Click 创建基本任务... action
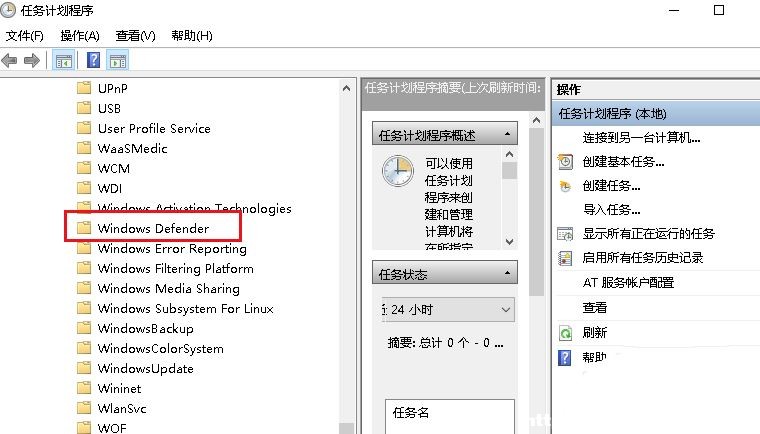This screenshot has width=760, height=434. pyautogui.click(x=623, y=161)
